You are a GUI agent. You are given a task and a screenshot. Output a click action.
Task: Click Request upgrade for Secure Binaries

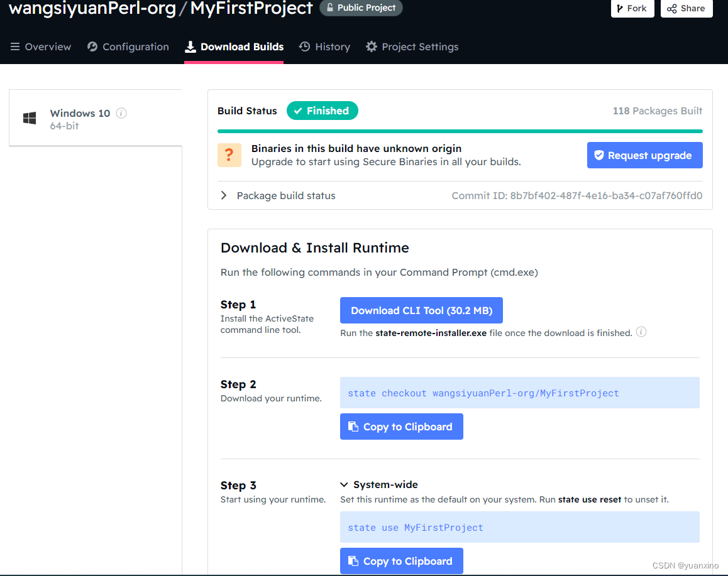tap(644, 155)
